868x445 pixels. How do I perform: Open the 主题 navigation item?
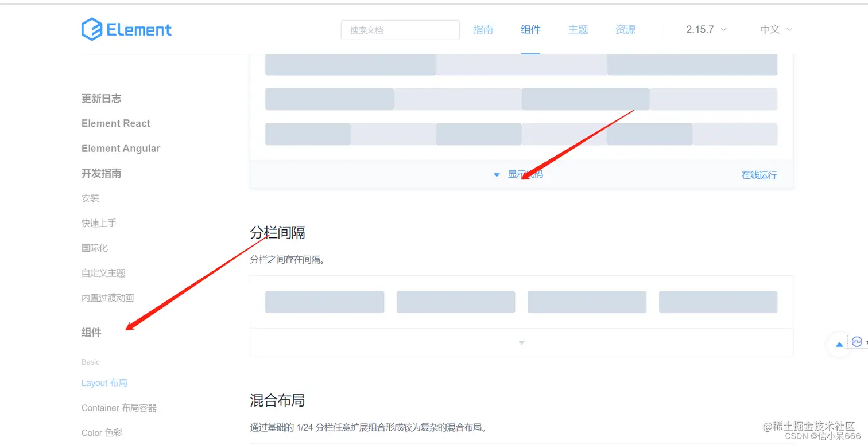[578, 29]
